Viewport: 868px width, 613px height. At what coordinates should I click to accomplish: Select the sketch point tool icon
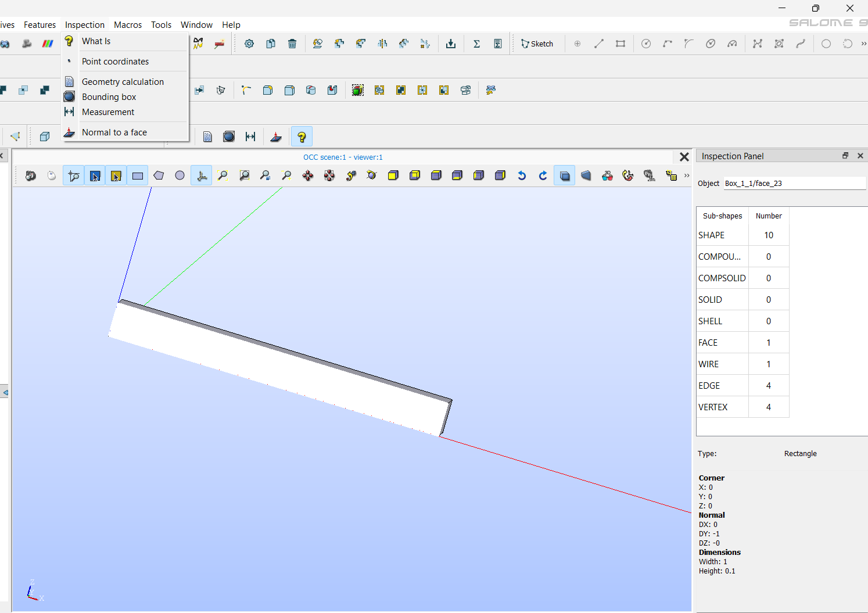click(x=578, y=44)
